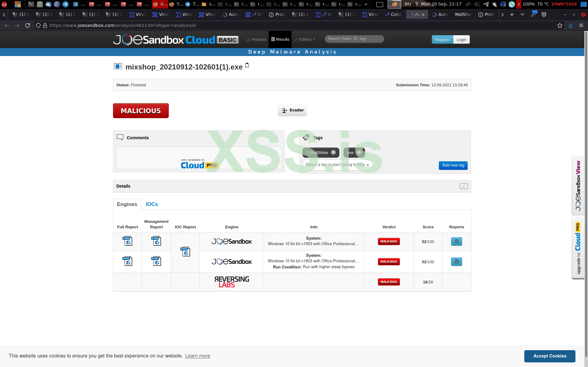Click the blue reports button in the first row
Image resolution: width=588 pixels, height=367 pixels.
pos(456,242)
